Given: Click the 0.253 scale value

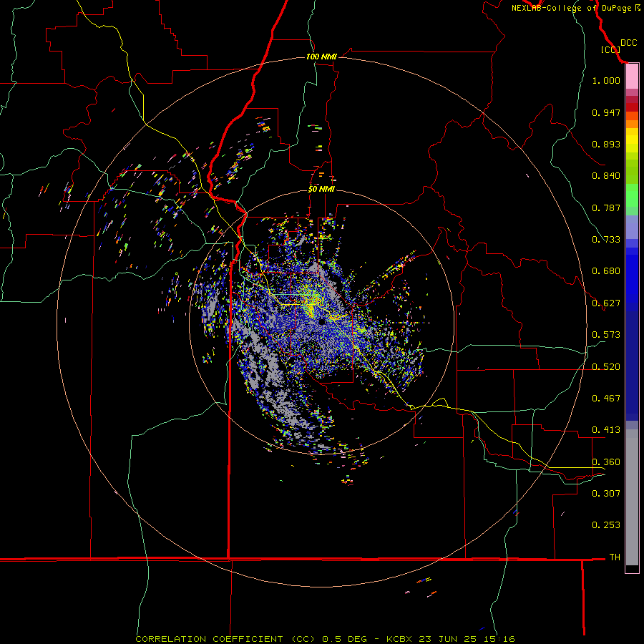Looking at the screenshot, I should click(x=606, y=525).
